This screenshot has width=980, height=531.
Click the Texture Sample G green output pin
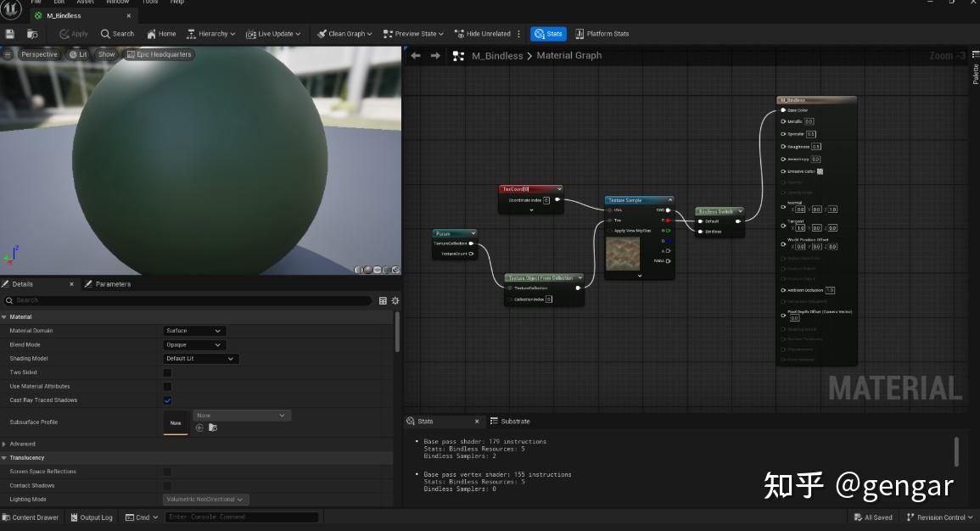668,231
